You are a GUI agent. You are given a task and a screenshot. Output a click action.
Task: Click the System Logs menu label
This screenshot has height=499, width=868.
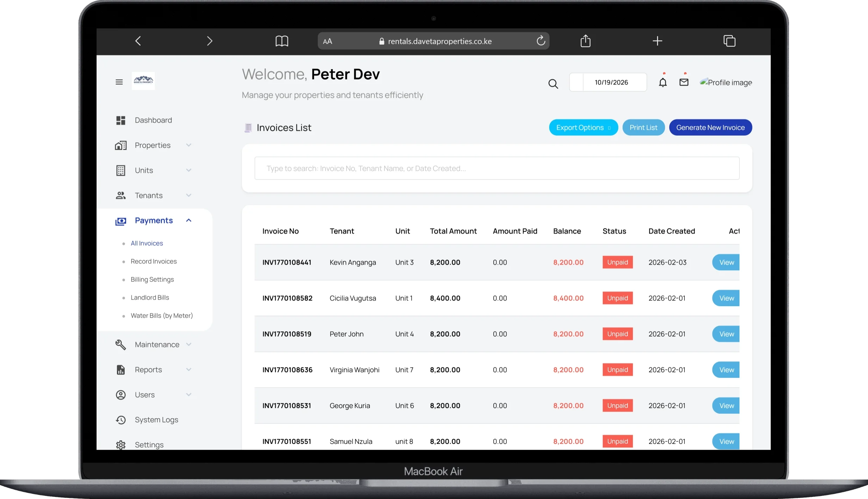pos(157,420)
